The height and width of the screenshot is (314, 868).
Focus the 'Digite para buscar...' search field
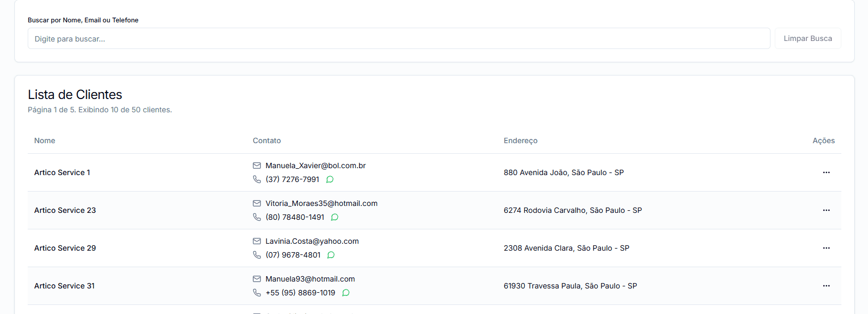[x=399, y=39]
